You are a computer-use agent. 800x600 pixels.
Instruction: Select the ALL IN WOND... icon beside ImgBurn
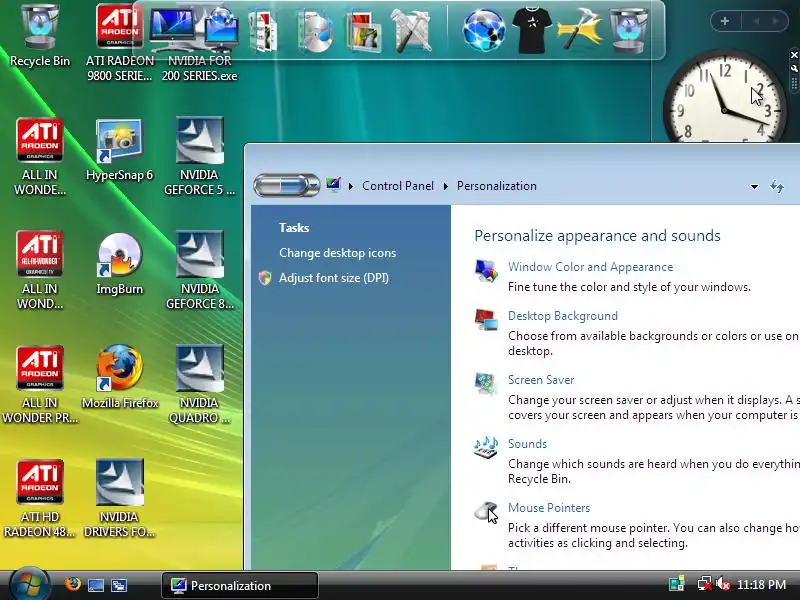40,270
